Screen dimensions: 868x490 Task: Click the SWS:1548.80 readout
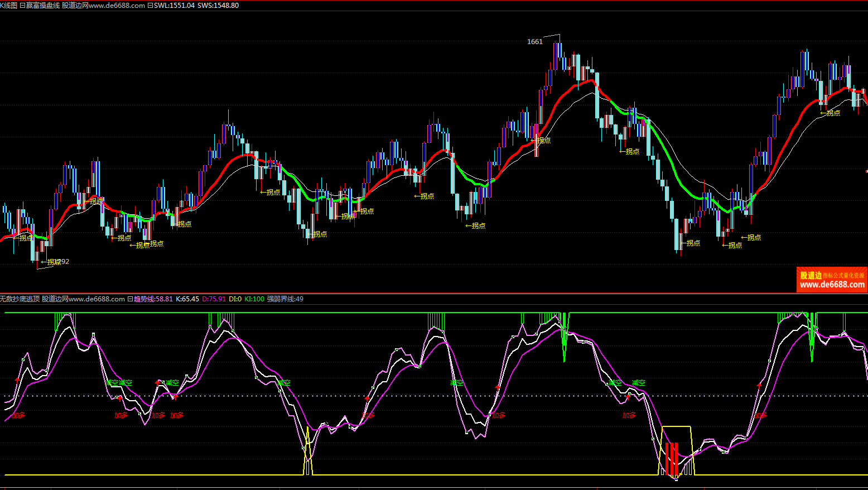pos(218,6)
